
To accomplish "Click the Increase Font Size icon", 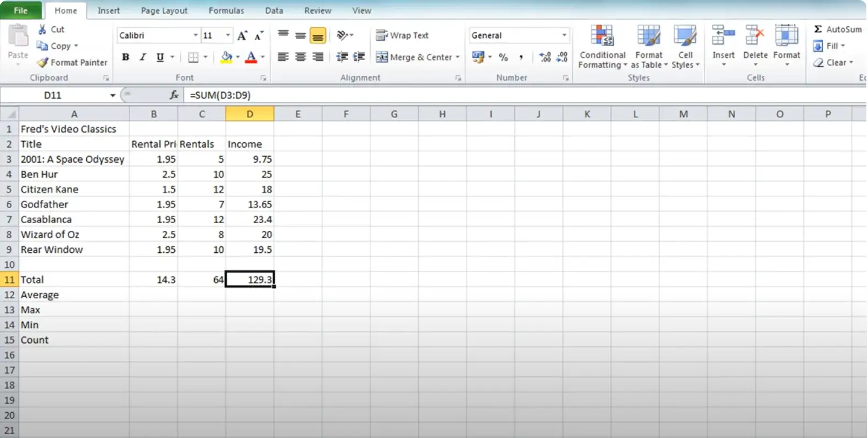I will tap(242, 36).
